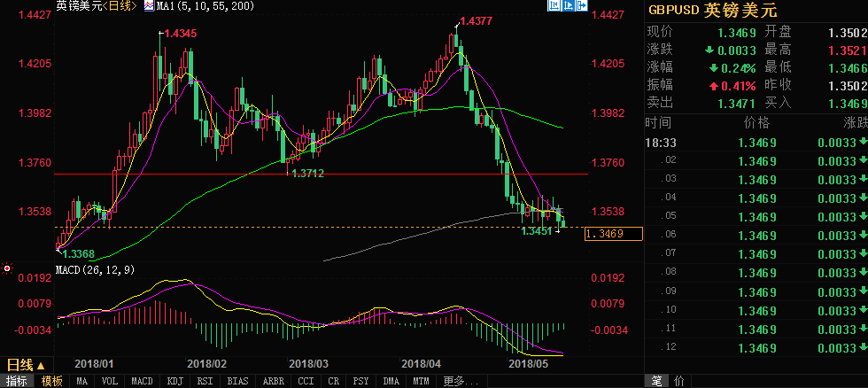Select the MA indicator

pos(82,381)
